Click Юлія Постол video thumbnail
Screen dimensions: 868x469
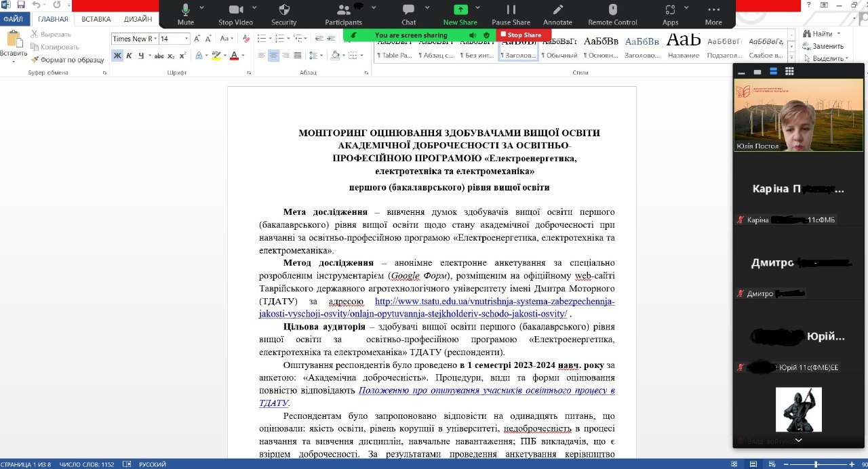799,115
